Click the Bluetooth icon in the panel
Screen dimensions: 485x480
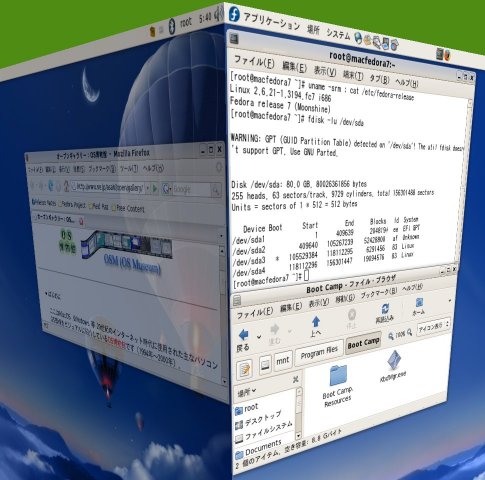[x=172, y=26]
